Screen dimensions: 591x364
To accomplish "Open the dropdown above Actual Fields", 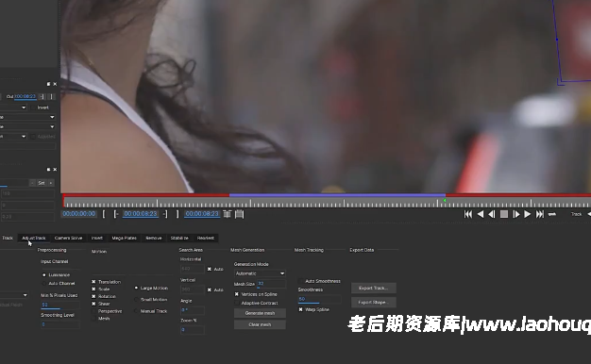I will [x=14, y=295].
